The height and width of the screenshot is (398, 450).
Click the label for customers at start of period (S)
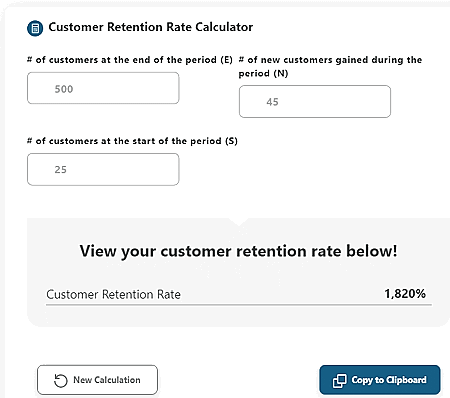pos(132,141)
